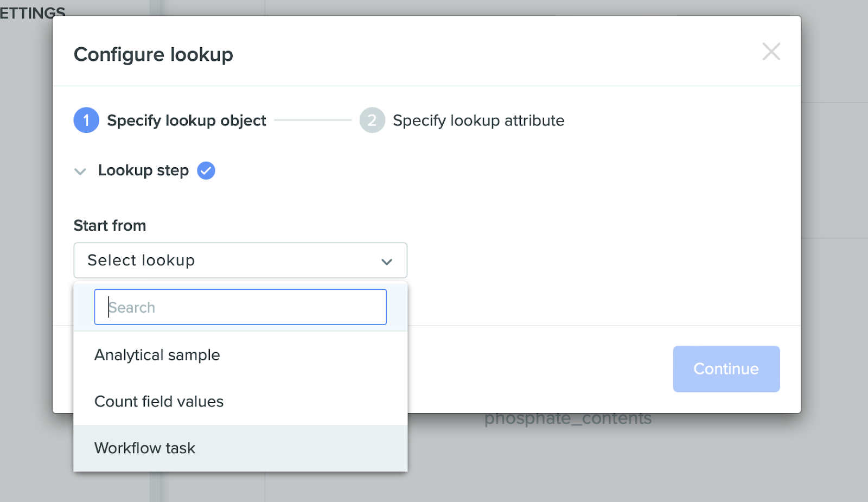Go to Specify lookup attribute step
868x502 pixels.
pyautogui.click(x=478, y=120)
